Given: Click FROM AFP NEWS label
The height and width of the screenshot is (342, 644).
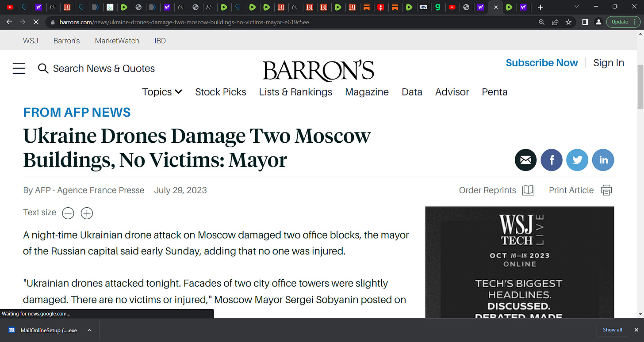Looking at the screenshot, I should (x=77, y=112).
